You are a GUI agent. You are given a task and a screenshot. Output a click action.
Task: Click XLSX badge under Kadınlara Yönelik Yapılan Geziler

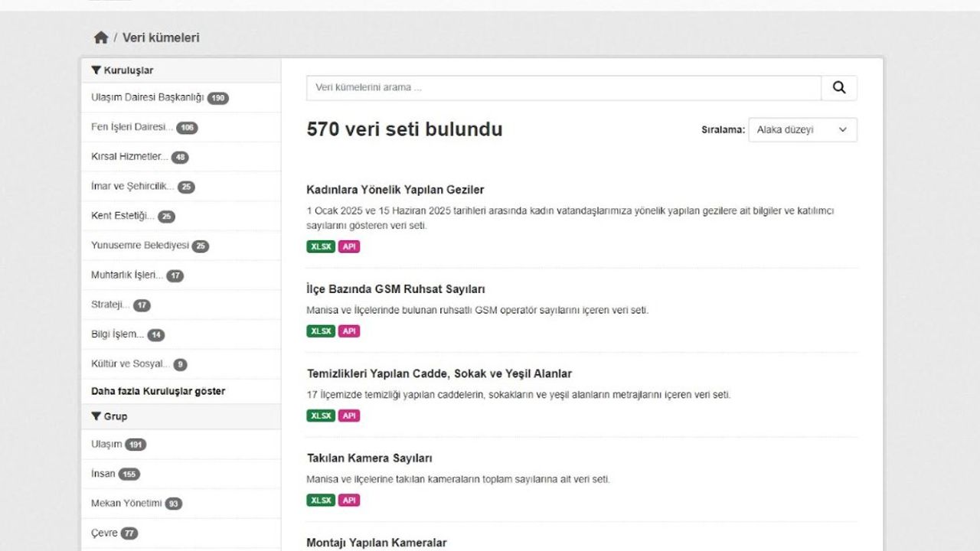[321, 246]
